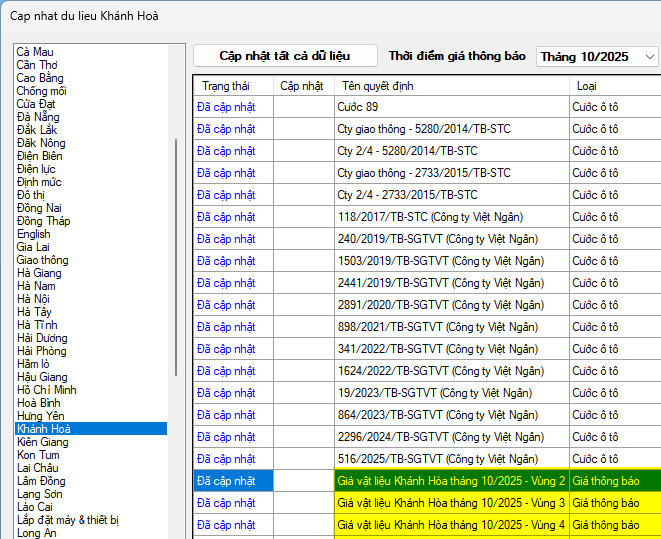Click 'Đã cập nhật' link for Vùng 3

click(226, 503)
